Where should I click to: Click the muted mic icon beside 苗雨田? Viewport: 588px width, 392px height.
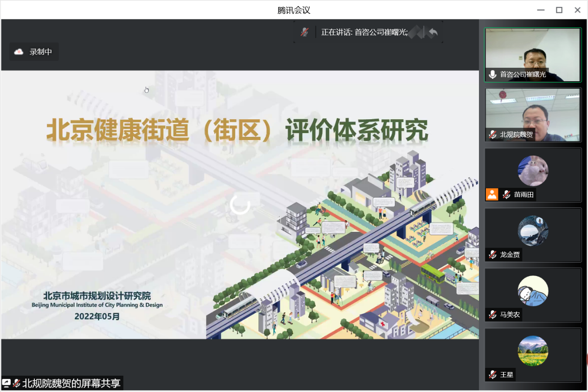point(506,194)
